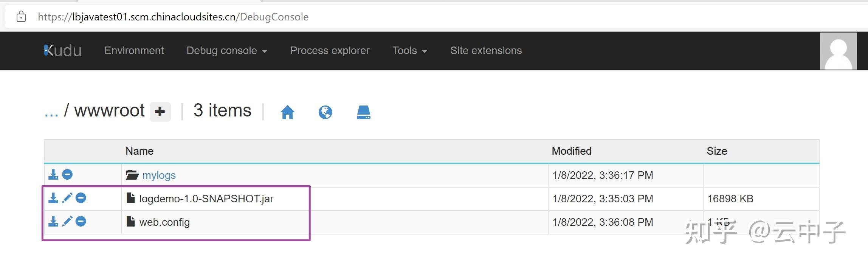Edit logdemo-1.0-SNAPSHOT.jar with the pencil icon

(67, 198)
